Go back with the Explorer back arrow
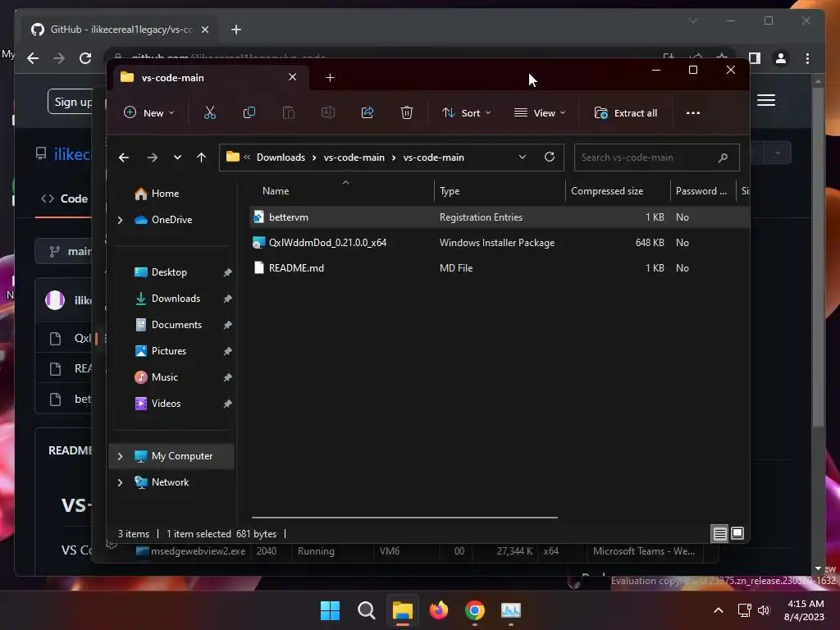This screenshot has height=630, width=840. click(124, 157)
